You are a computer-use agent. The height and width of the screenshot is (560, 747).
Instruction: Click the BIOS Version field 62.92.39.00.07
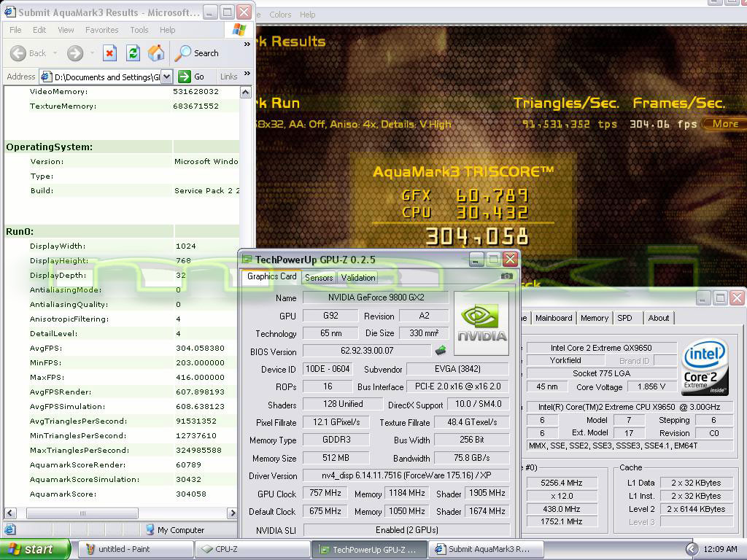tap(367, 351)
